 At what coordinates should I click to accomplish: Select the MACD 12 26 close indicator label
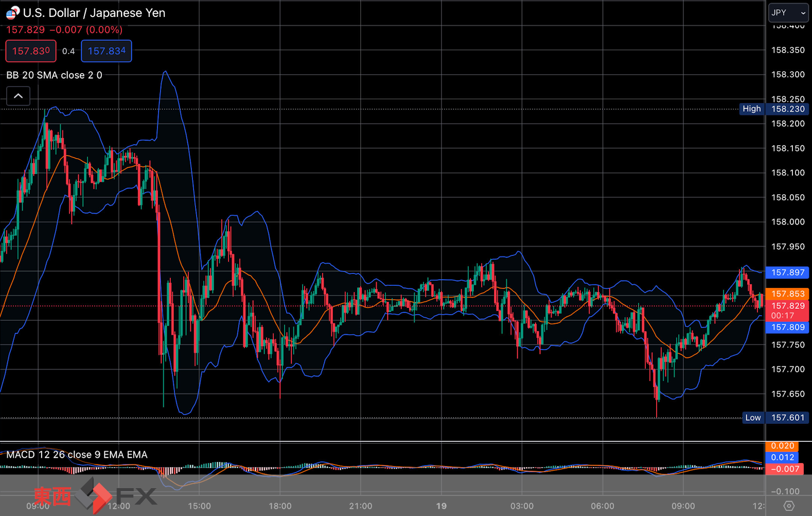(77, 455)
